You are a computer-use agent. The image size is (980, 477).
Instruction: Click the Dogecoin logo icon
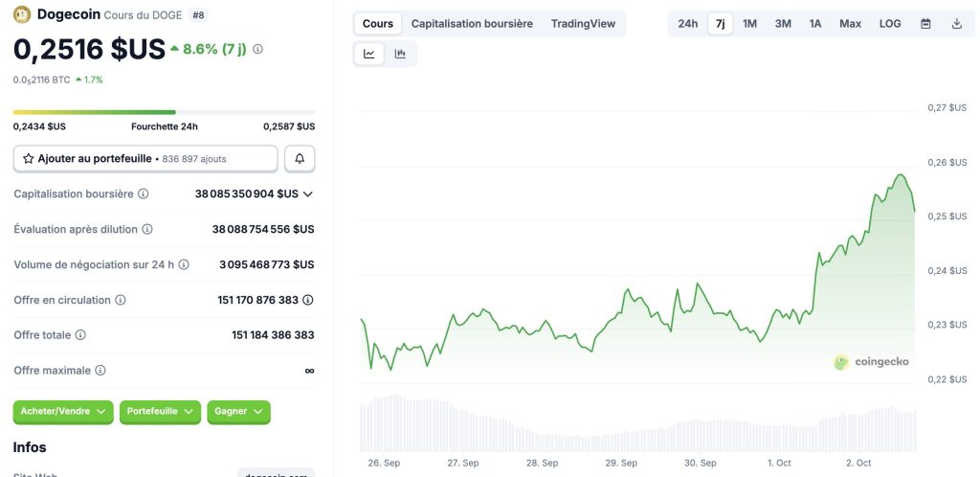22,14
